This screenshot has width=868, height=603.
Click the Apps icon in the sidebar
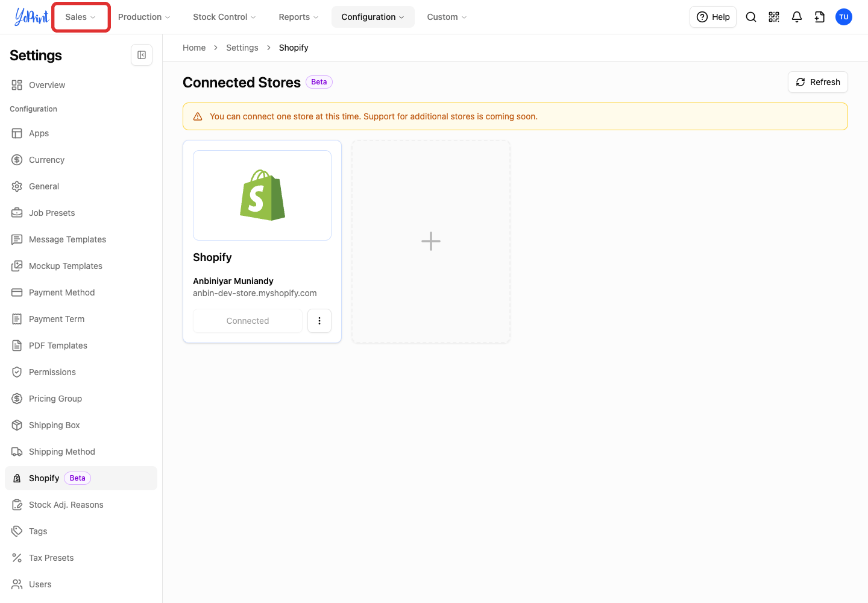pos(17,133)
